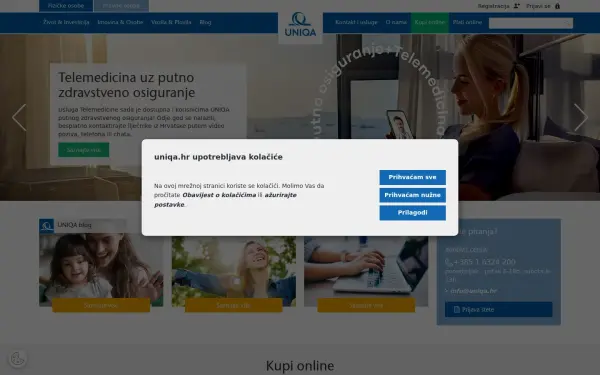Click the Prijava štete button
Screen dimensions: 600x375
[499, 309]
